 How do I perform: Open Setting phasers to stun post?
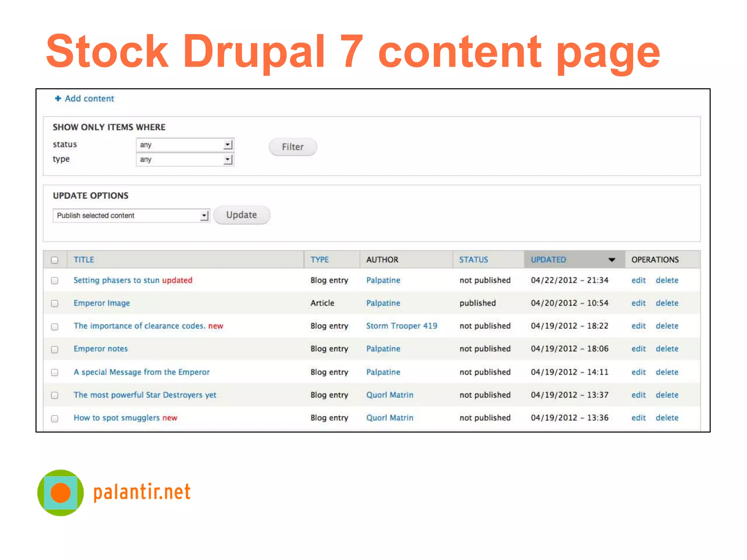click(116, 280)
